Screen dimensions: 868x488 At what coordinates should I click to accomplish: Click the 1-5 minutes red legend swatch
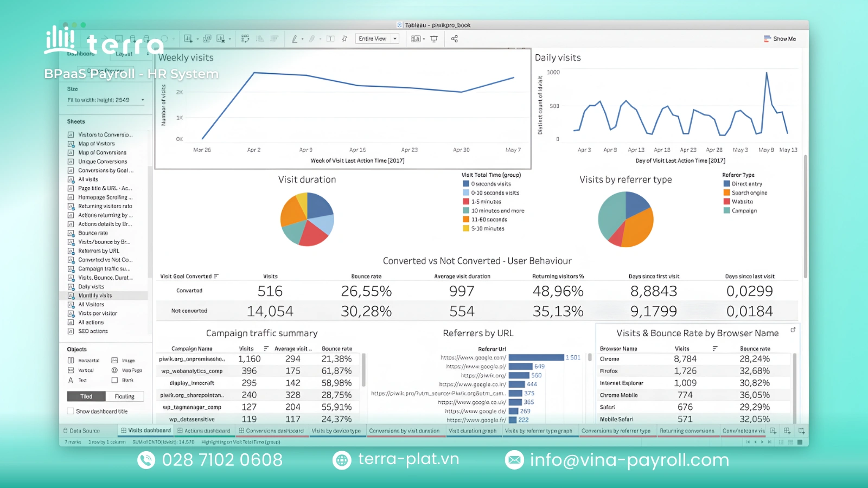(466, 202)
